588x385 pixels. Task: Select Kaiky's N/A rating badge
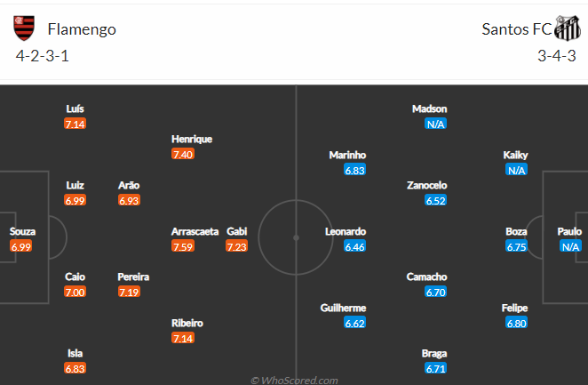[516, 170]
